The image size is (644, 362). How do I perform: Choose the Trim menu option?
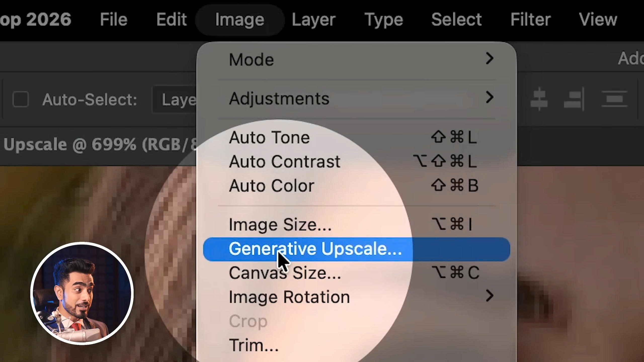pos(254,345)
